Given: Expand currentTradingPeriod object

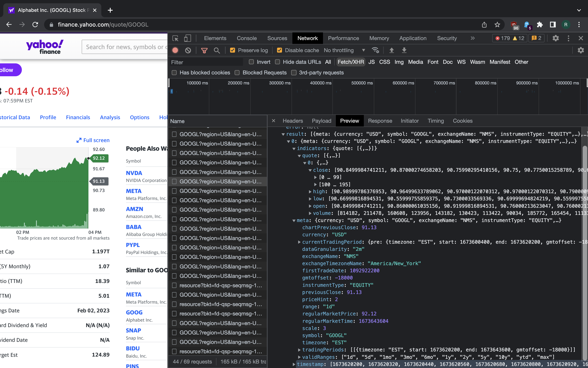Looking at the screenshot, I should 299,242.
